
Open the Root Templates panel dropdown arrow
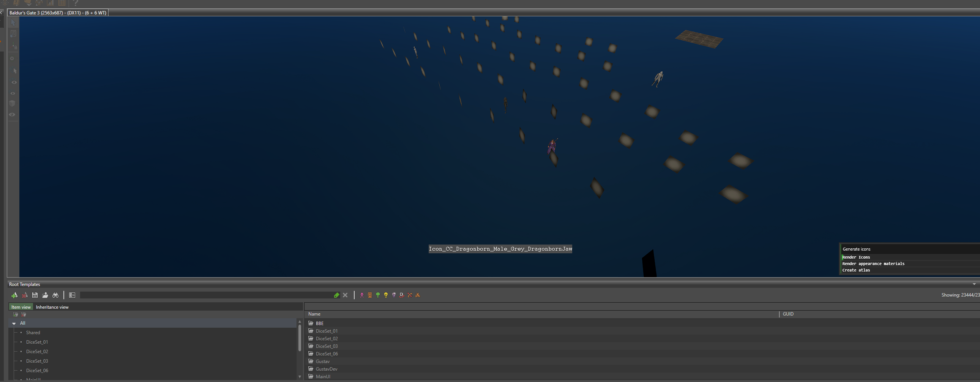(974, 284)
